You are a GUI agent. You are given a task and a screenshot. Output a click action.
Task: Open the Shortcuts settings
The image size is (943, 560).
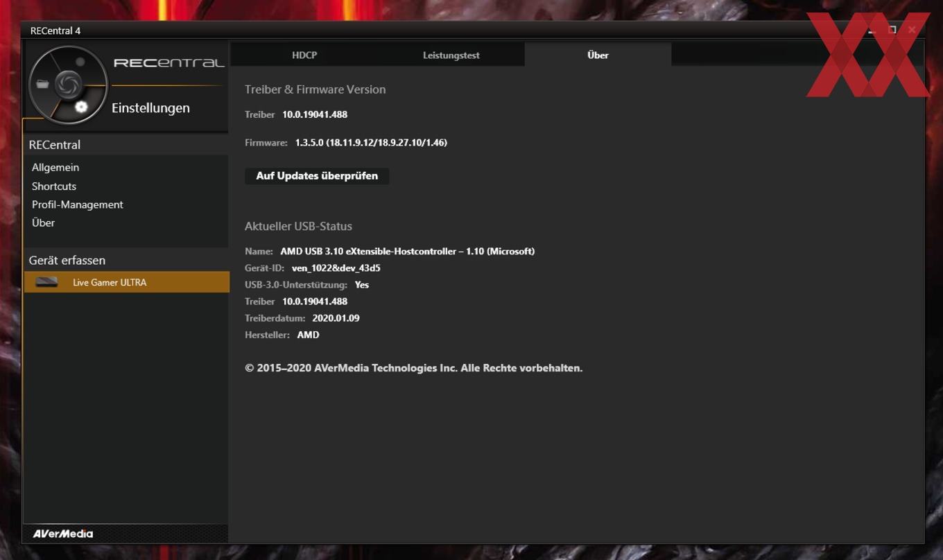pos(54,186)
